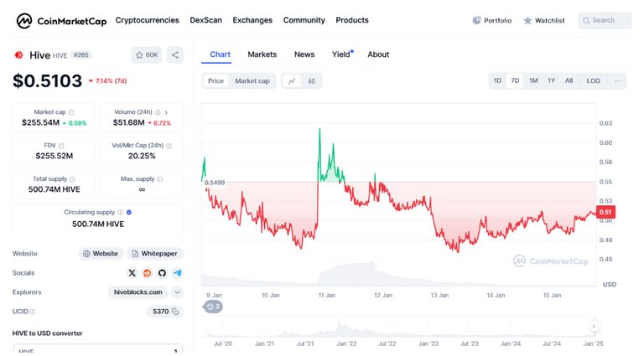The height and width of the screenshot is (356, 644).
Task: Click the Search field
Action: [605, 20]
